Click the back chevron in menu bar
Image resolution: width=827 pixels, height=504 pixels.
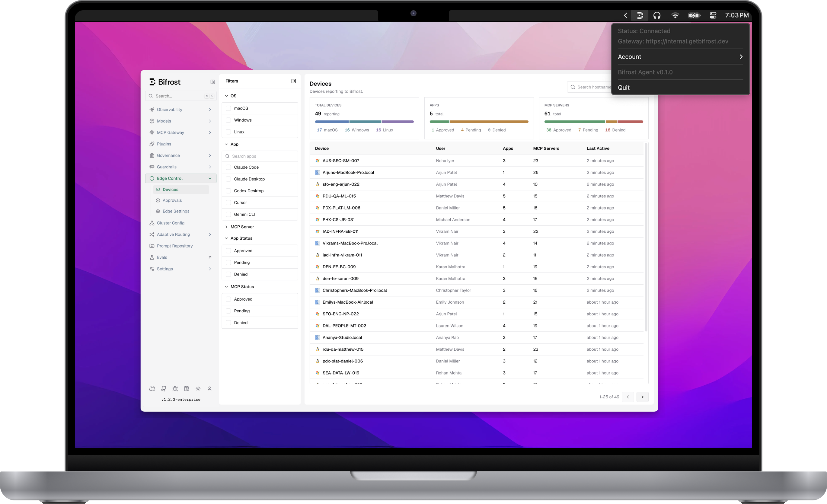pos(625,15)
